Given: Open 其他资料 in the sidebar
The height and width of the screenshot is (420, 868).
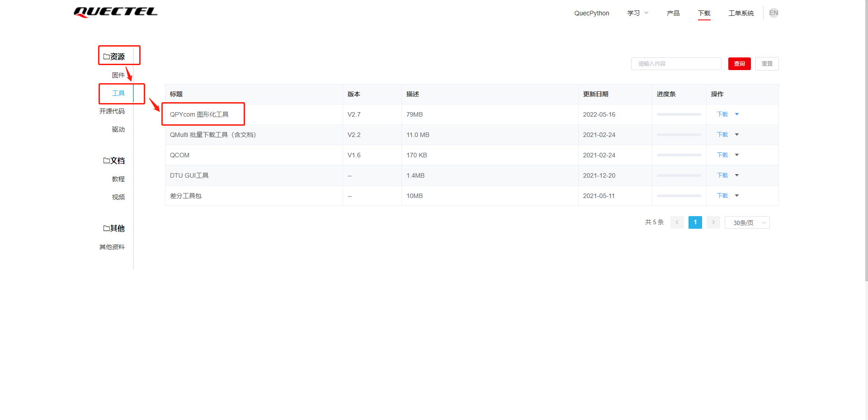Looking at the screenshot, I should pyautogui.click(x=112, y=247).
